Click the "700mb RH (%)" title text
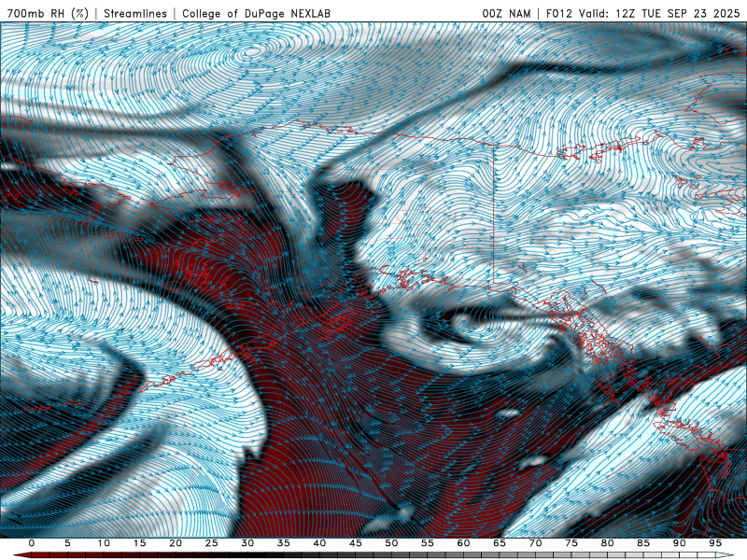The image size is (747, 560). pos(48,14)
